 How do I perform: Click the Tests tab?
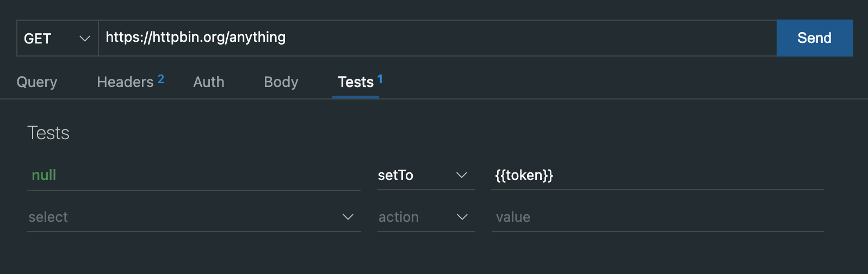[x=356, y=82]
